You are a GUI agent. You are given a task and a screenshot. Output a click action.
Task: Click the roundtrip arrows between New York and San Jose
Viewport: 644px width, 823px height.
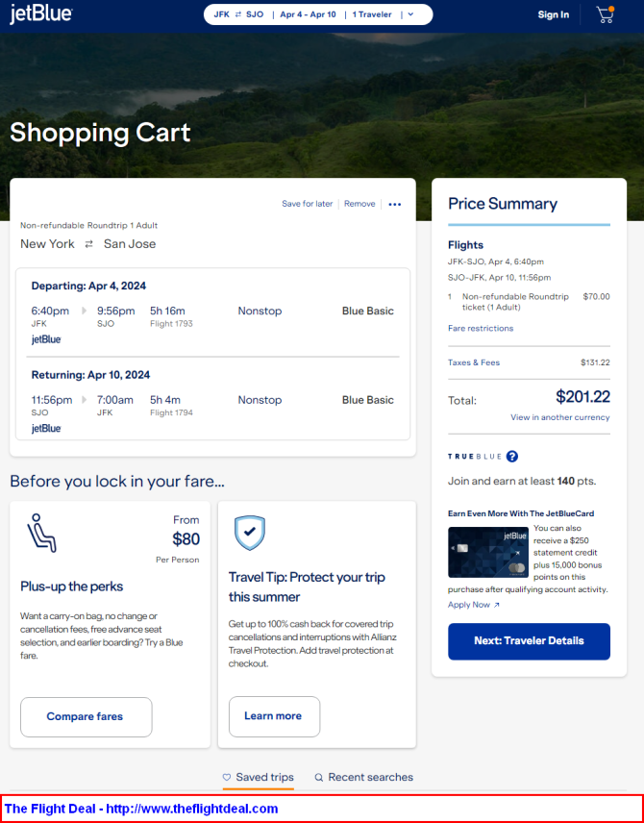pos(89,244)
